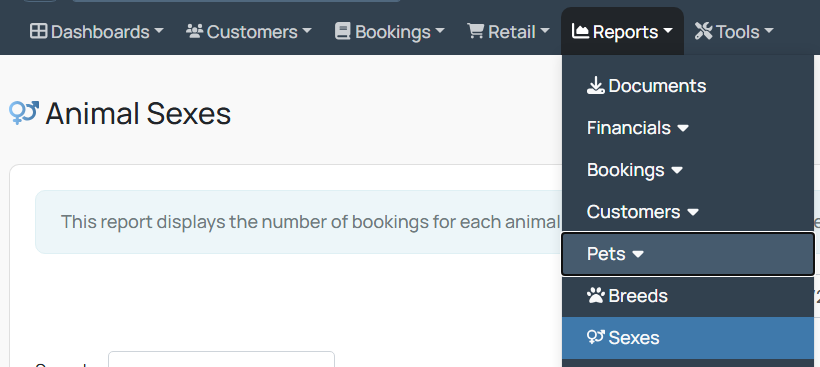Click the Dashboards grid icon
The width and height of the screenshot is (820, 367).
[x=38, y=32]
